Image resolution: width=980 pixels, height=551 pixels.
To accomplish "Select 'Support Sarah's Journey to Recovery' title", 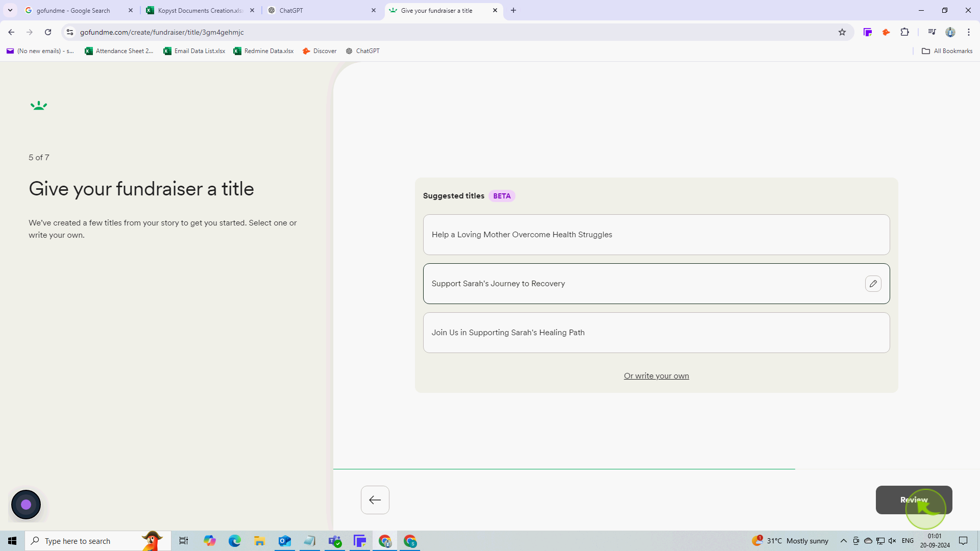I will [657, 283].
